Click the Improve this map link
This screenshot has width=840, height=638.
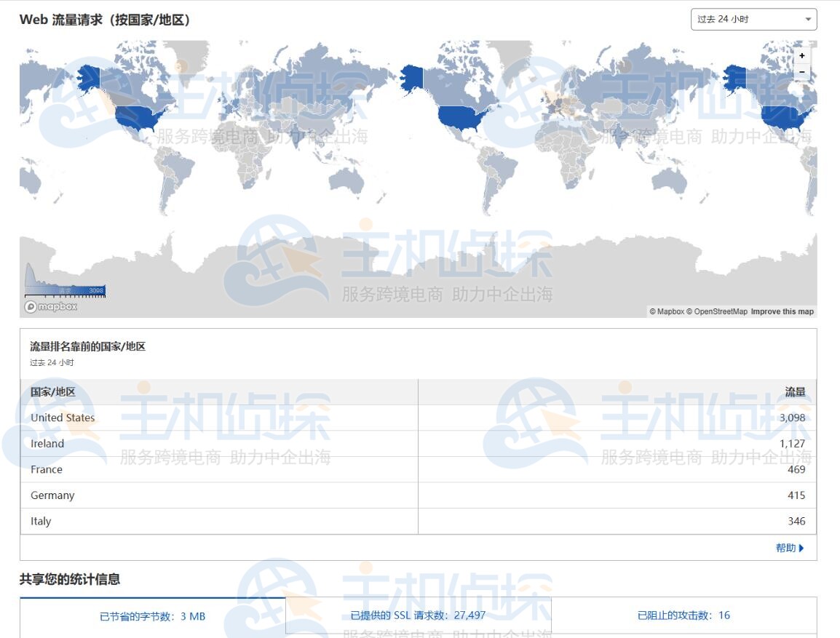tap(782, 311)
